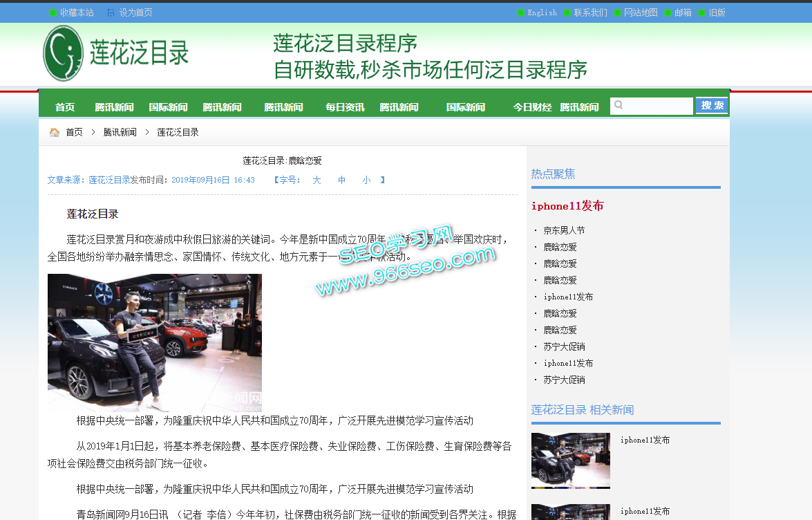
Task: Open 京东男人节 in the hot list
Action: [564, 230]
